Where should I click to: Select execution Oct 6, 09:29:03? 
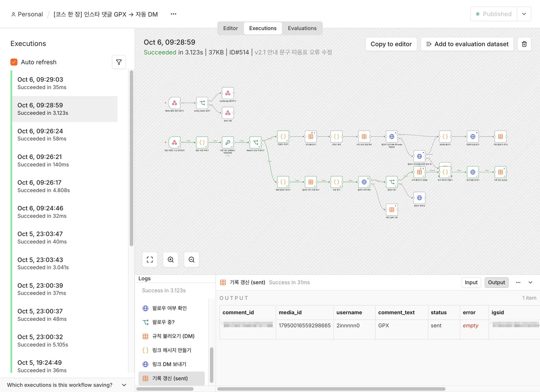(x=65, y=83)
